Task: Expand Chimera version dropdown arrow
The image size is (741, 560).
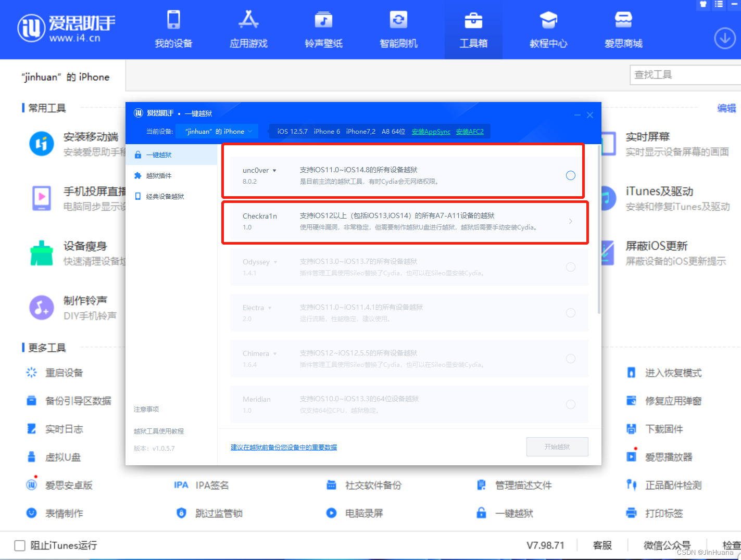Action: (x=275, y=354)
